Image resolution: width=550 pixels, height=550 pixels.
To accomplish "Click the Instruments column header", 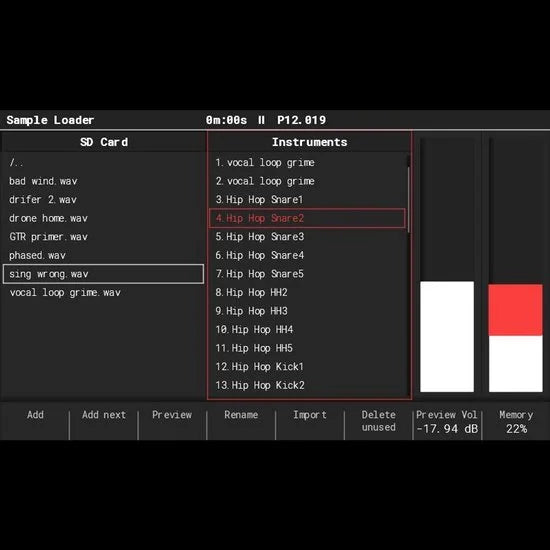I will tap(309, 142).
